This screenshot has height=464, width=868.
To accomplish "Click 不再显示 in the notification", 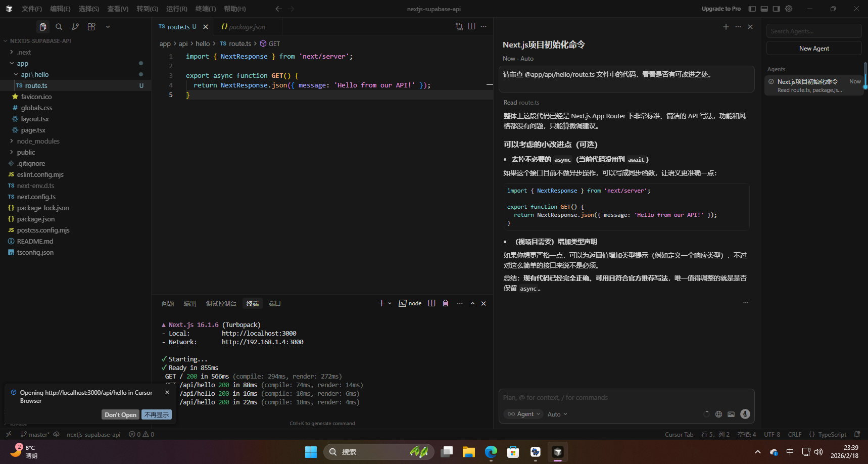I will click(157, 414).
